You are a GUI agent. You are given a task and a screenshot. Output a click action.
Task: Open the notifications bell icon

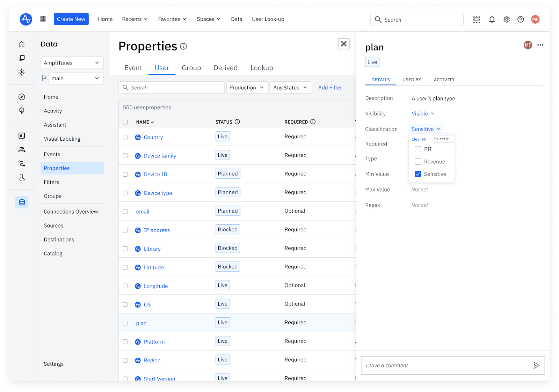point(492,20)
